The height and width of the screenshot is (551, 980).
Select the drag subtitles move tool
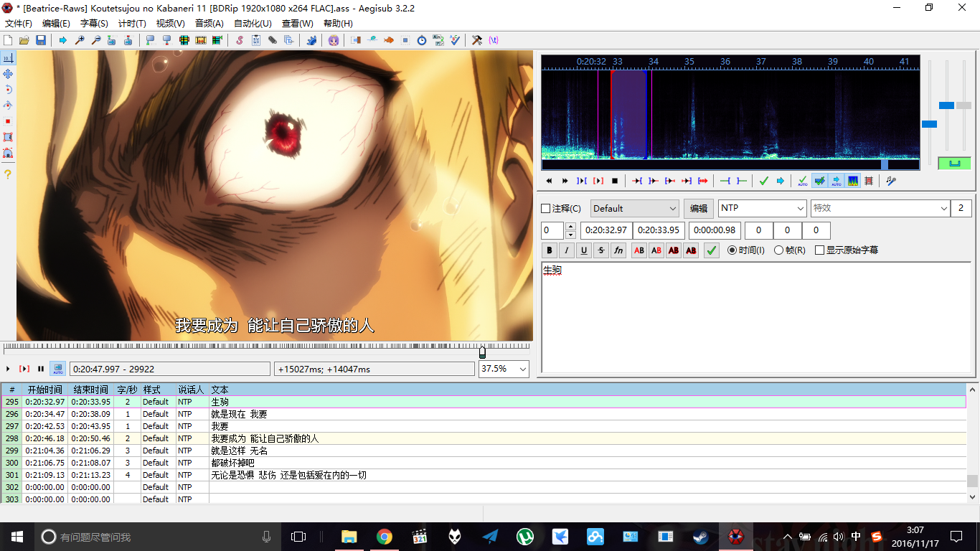8,74
